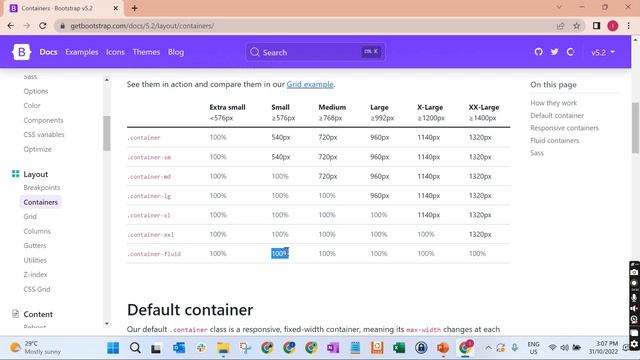This screenshot has width=640, height=360.
Task: Click the weather widget showing 29°C
Action: click(36, 347)
